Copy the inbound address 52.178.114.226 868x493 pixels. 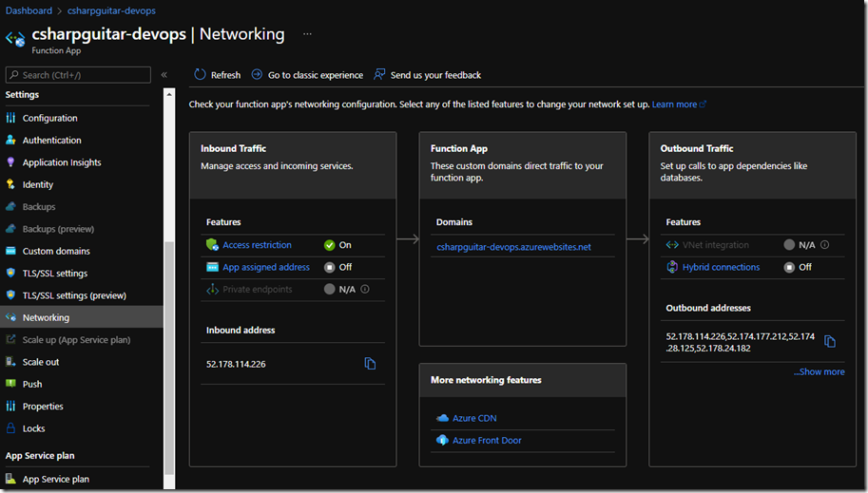[370, 364]
